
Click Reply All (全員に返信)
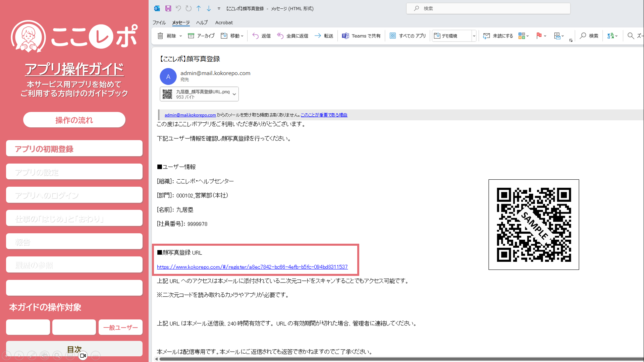tap(292, 36)
